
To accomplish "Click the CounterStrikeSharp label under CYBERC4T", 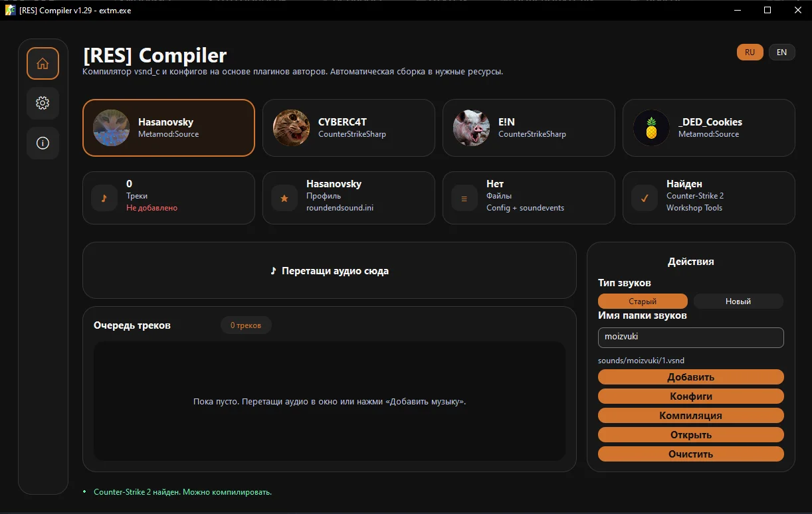I will click(x=352, y=134).
